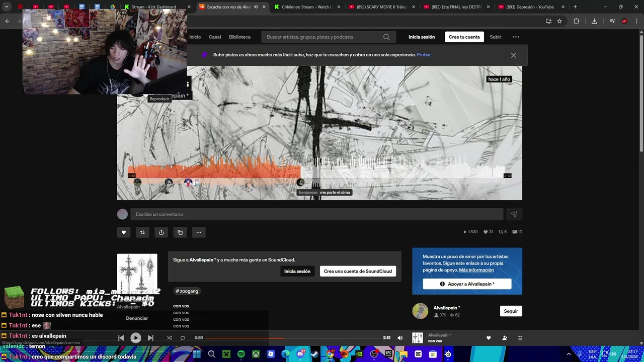
Task: Bookmark this page with star icon
Action: (559, 21)
